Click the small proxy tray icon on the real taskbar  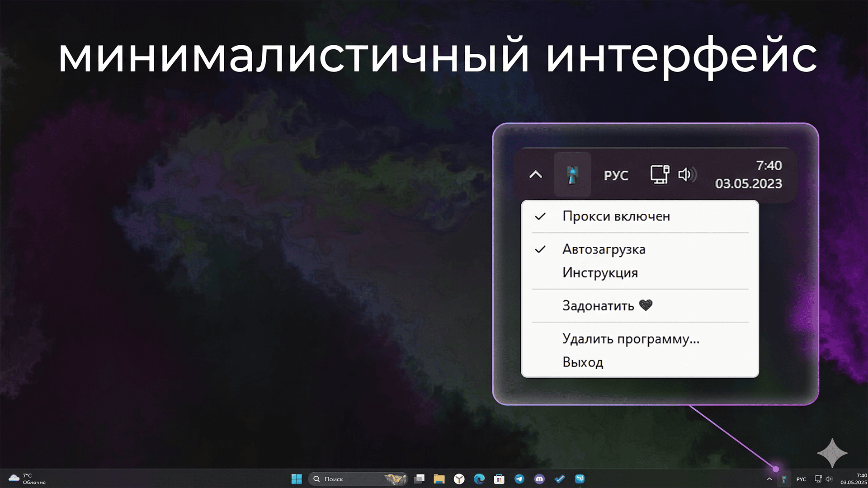tap(784, 479)
